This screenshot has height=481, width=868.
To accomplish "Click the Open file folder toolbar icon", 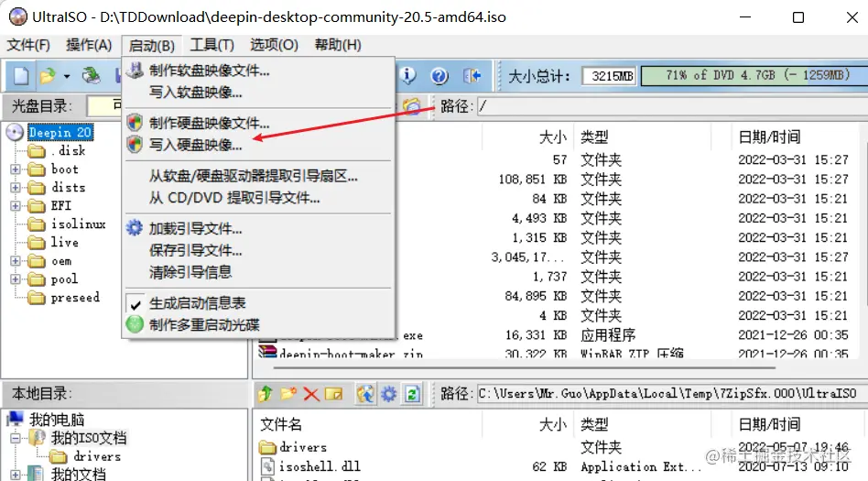I will coord(48,75).
